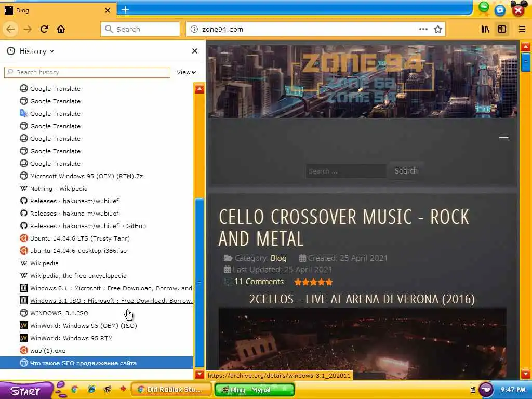Open the Library bookshelf icon
Viewport: 532px width, 399px height.
pos(485,29)
